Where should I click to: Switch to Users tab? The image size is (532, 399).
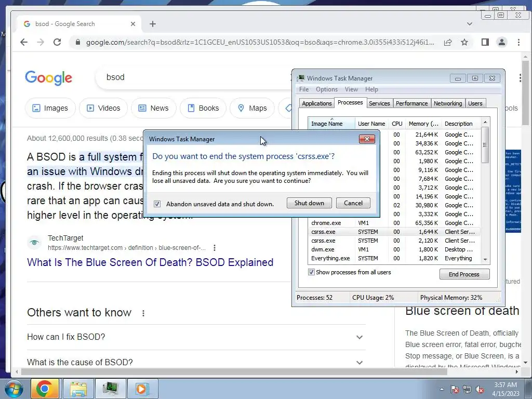[475, 103]
